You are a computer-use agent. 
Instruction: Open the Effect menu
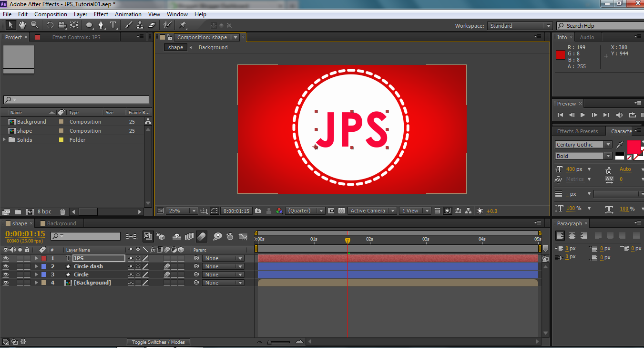click(x=101, y=14)
